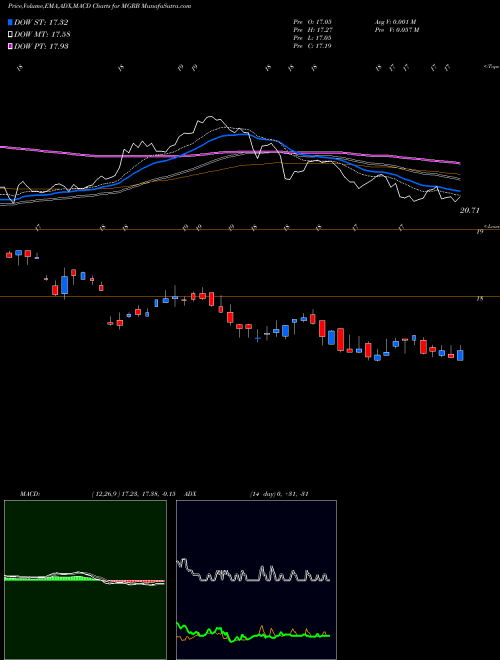Click the Pre C: 17.19 value
Viewport: 500px width, 660px height.
(x=312, y=45)
